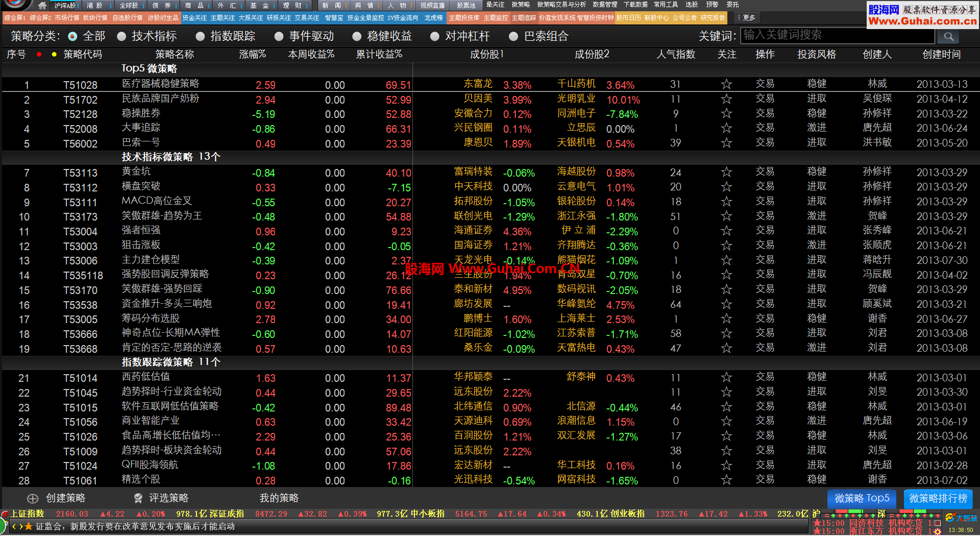The width and height of the screenshot is (980, 536).
Task: Sort by 累计收益% column header
Action: point(379,54)
